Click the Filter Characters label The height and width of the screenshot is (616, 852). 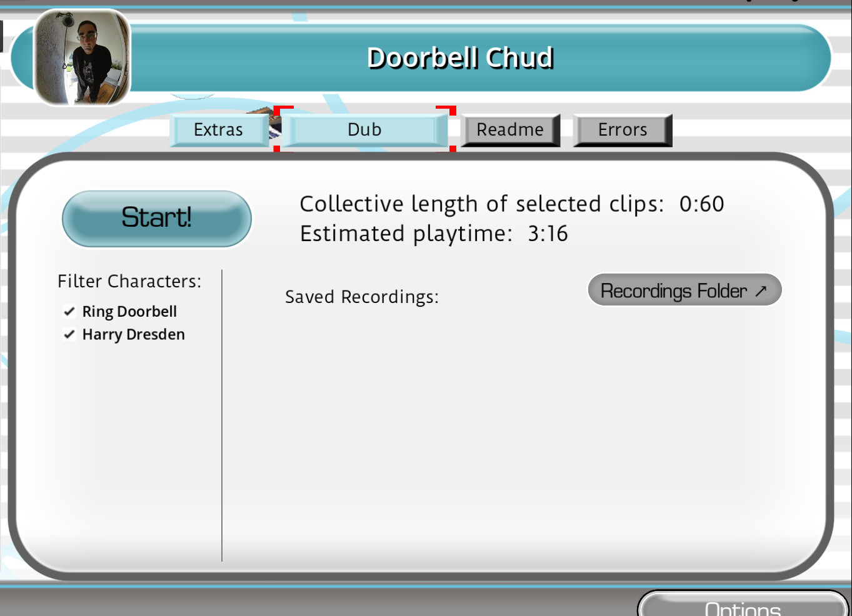coord(129,281)
